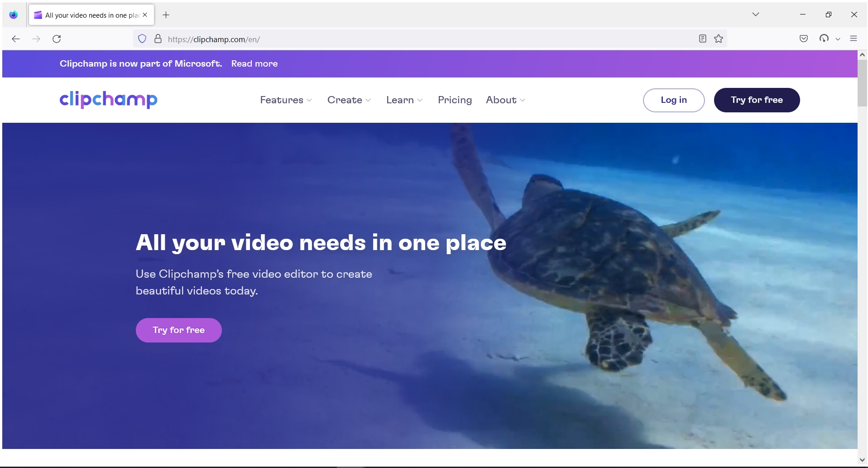Click the Log in button
The image size is (868, 468).
[673, 100]
